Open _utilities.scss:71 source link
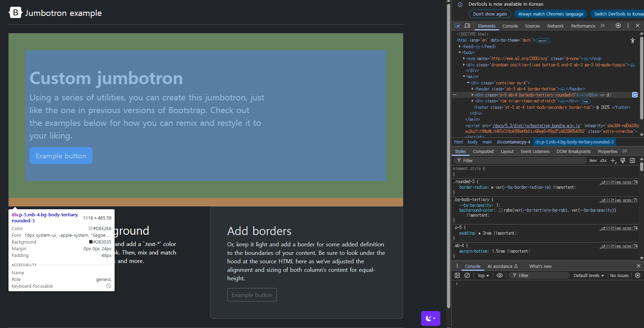This screenshot has height=328, width=644. click(619, 200)
